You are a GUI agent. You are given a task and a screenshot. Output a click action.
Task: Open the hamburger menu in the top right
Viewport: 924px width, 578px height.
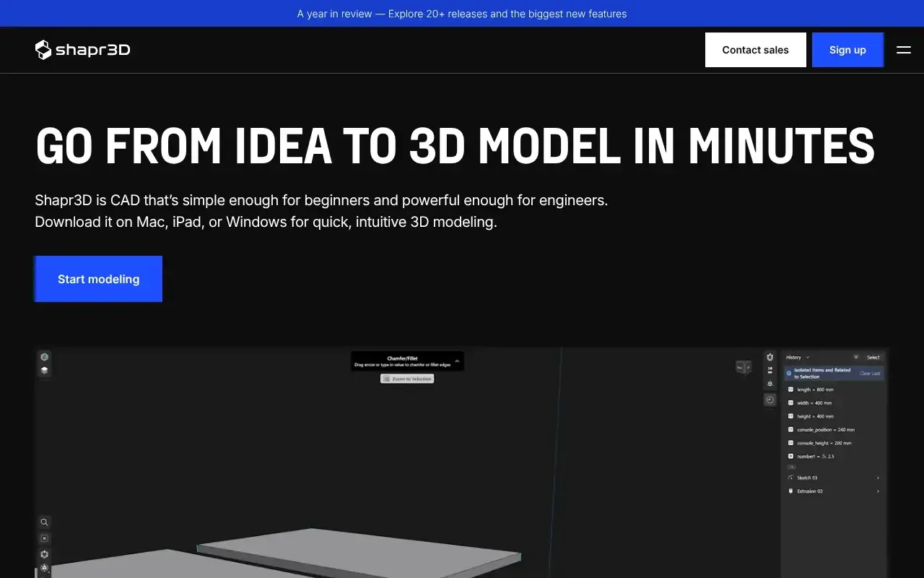[904, 50]
